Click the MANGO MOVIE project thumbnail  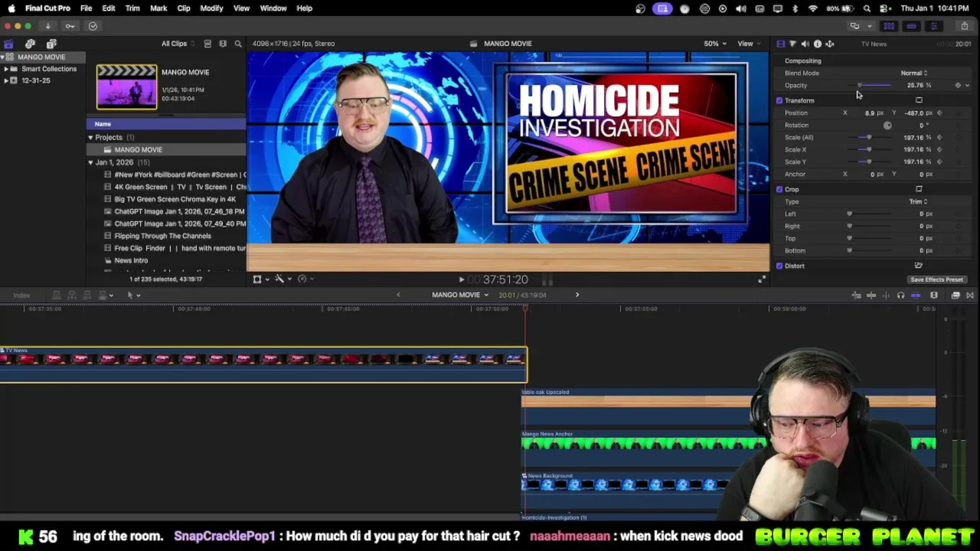tap(126, 87)
